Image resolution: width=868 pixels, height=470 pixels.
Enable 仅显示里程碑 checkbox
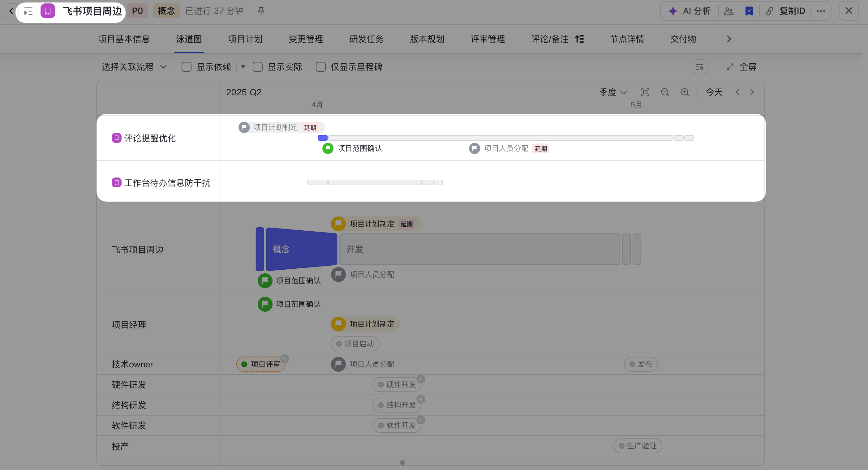pyautogui.click(x=320, y=67)
